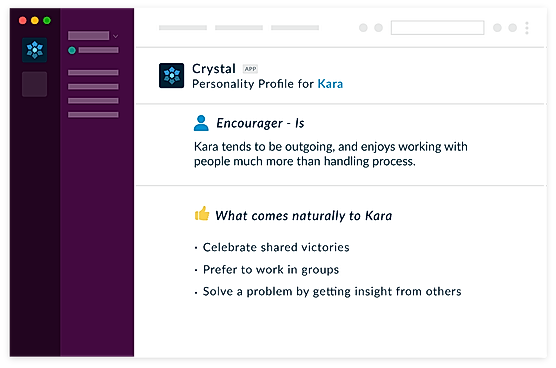Toggle the green presence status dot
The width and height of the screenshot is (556, 368).
point(72,50)
